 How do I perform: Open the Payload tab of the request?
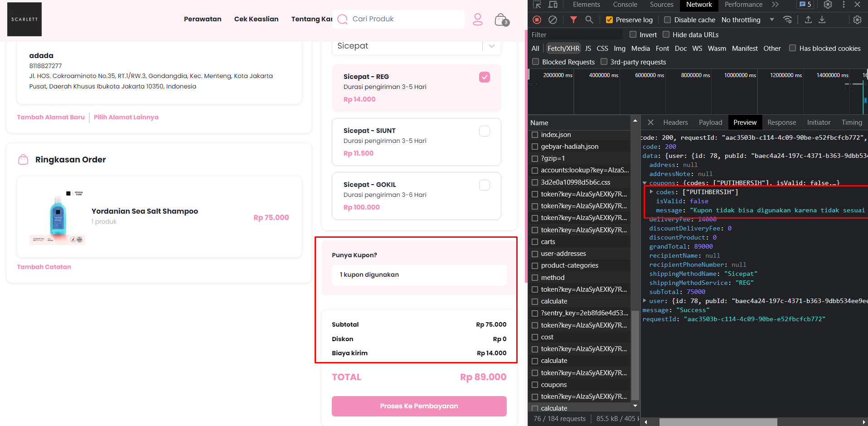710,122
